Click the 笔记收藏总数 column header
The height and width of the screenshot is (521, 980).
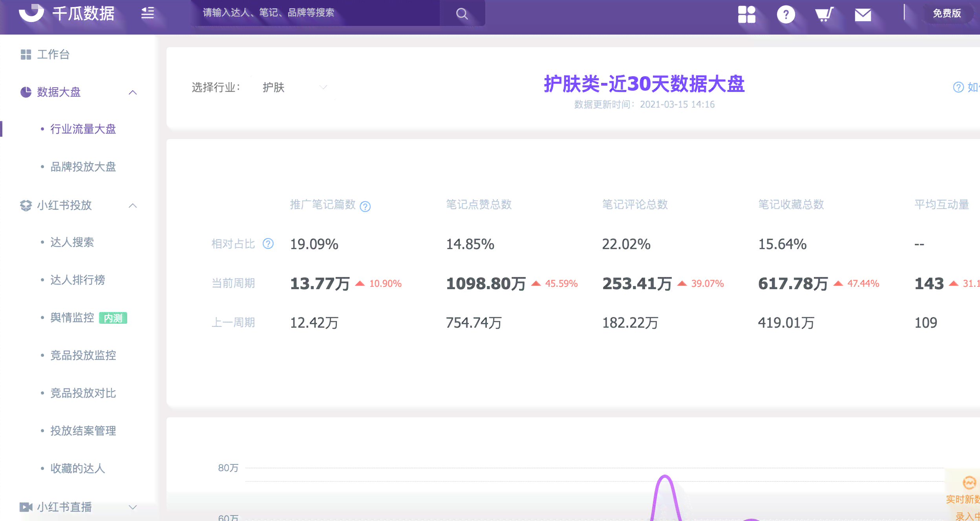pos(791,204)
